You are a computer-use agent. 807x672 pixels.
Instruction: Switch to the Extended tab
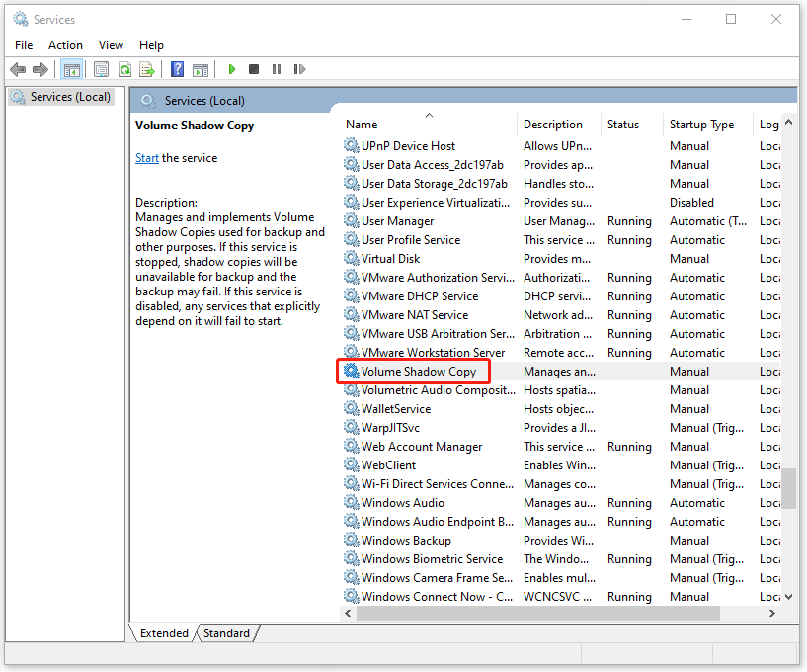[164, 632]
